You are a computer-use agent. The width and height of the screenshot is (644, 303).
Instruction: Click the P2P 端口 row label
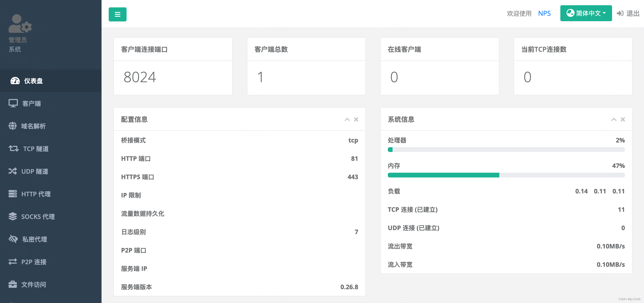pyautogui.click(x=133, y=250)
